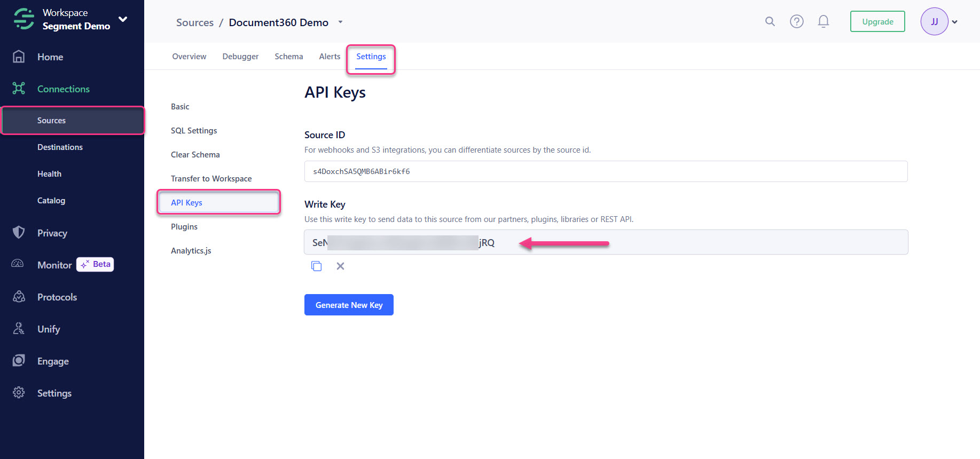The image size is (980, 459).
Task: Click the Settings gear icon in sidebar
Action: click(19, 393)
